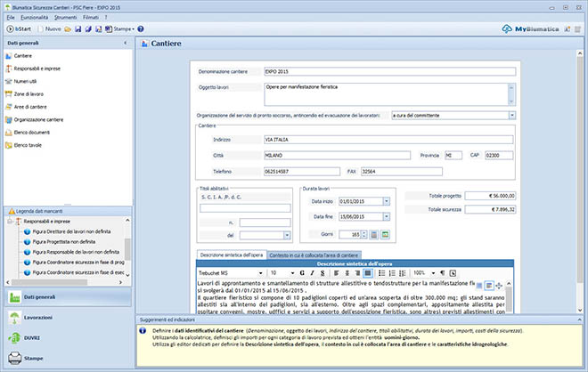The width and height of the screenshot is (588, 372).
Task: Open the calculator next to Giorni field
Action: 374,234
